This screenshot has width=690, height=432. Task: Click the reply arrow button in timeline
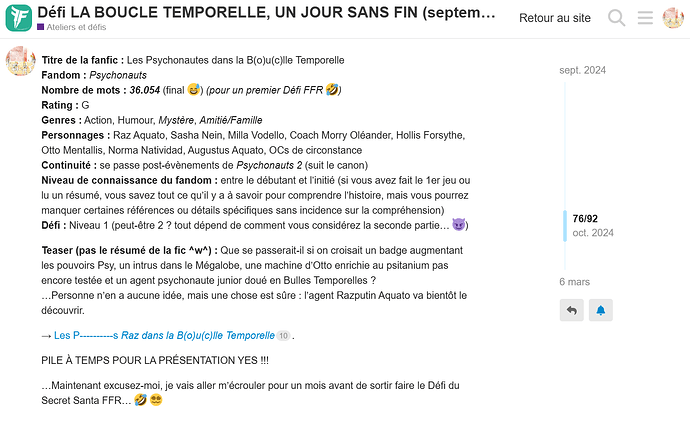click(x=572, y=311)
